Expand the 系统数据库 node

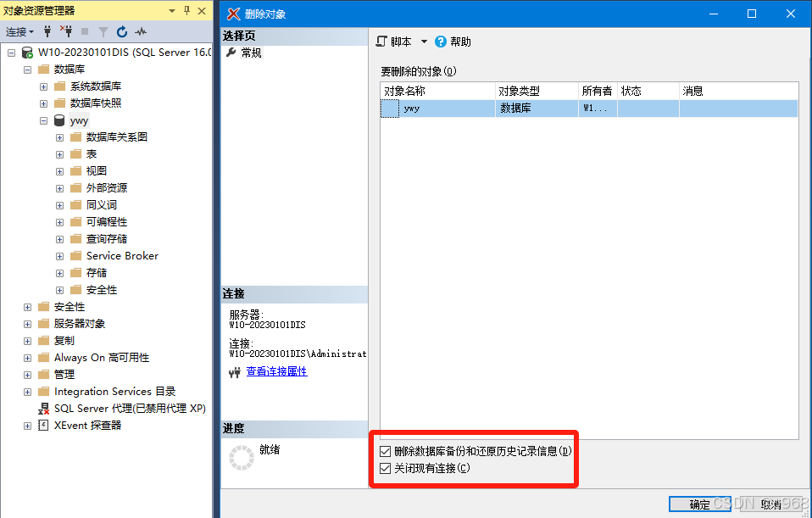[x=43, y=87]
